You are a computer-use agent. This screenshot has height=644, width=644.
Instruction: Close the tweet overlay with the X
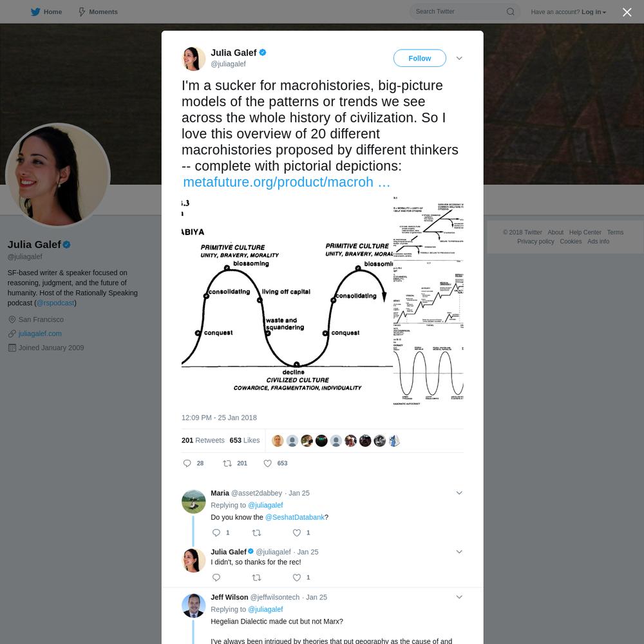click(x=627, y=12)
